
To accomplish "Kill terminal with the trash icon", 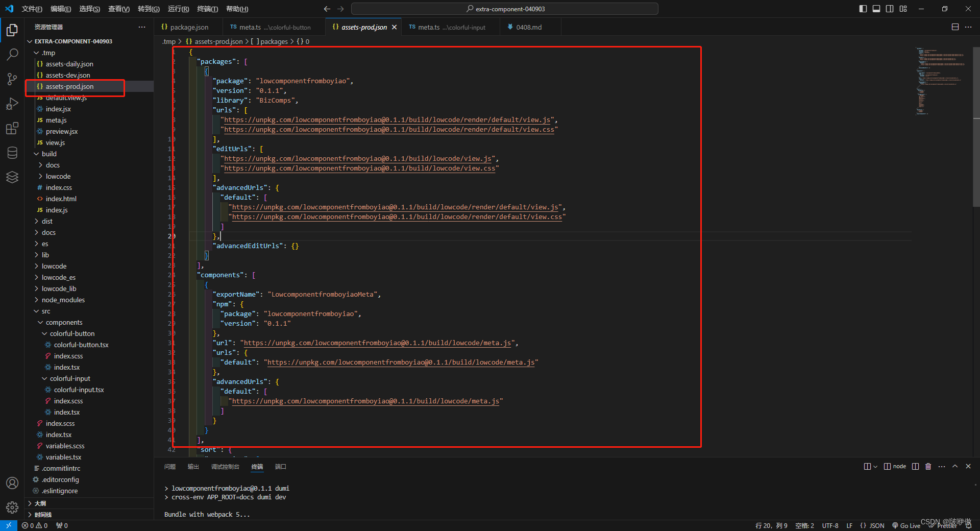I will 928,466.
